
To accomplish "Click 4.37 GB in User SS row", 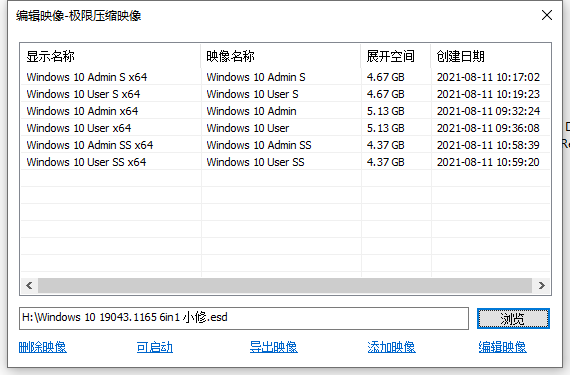I will [x=385, y=162].
